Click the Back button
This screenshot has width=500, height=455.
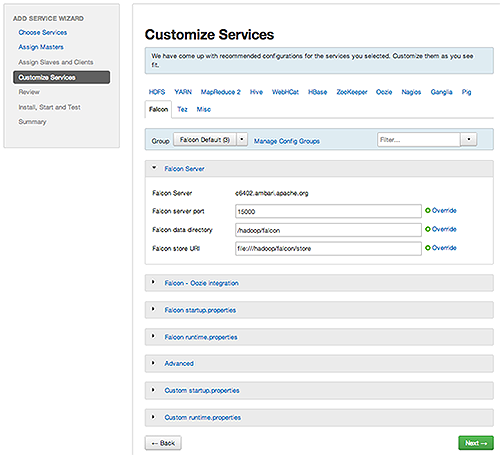(163, 443)
